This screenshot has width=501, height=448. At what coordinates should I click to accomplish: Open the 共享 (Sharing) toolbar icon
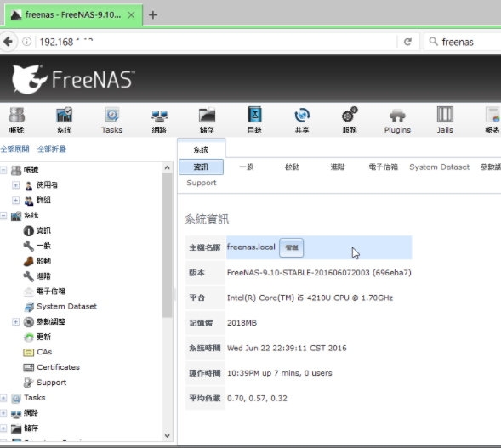click(x=302, y=120)
